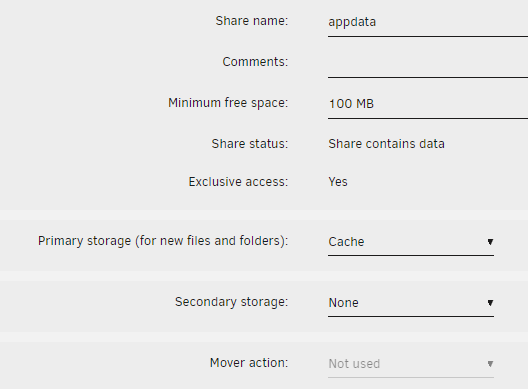
Task: Open the Secondary storage list showing None
Action: [411, 303]
